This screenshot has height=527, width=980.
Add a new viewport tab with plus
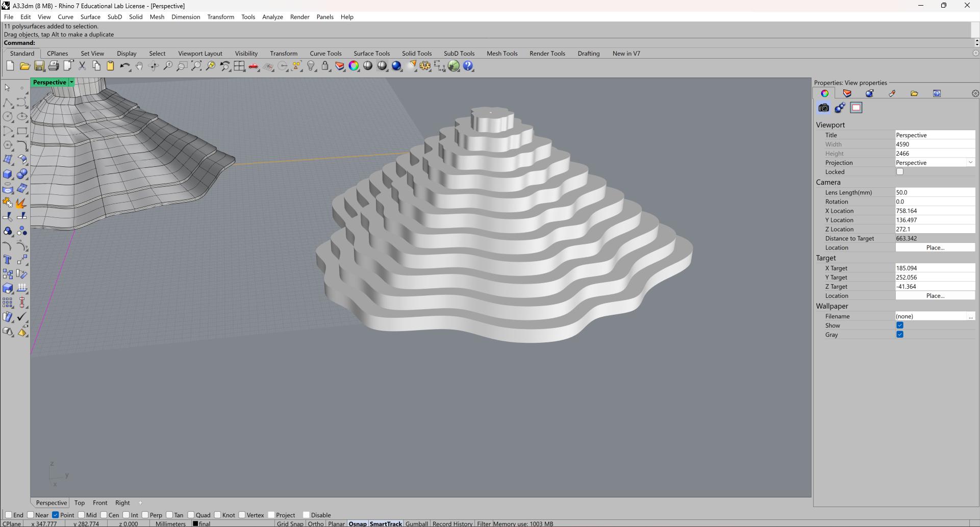point(140,503)
